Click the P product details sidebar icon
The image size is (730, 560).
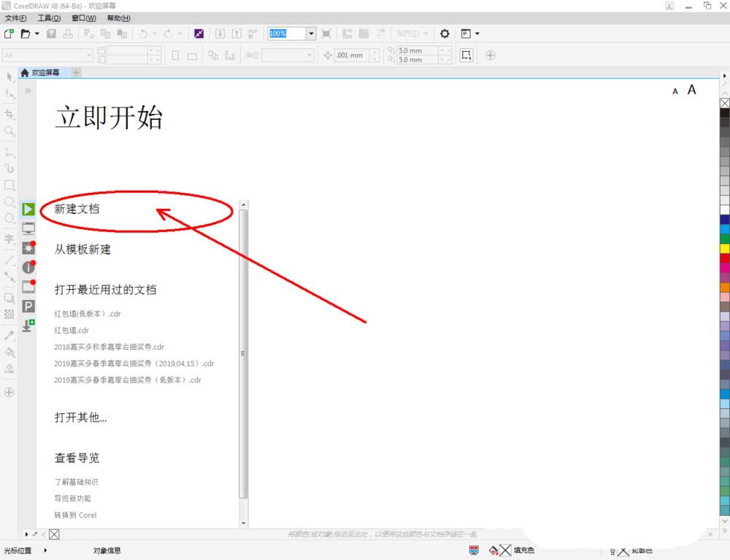coord(28,306)
